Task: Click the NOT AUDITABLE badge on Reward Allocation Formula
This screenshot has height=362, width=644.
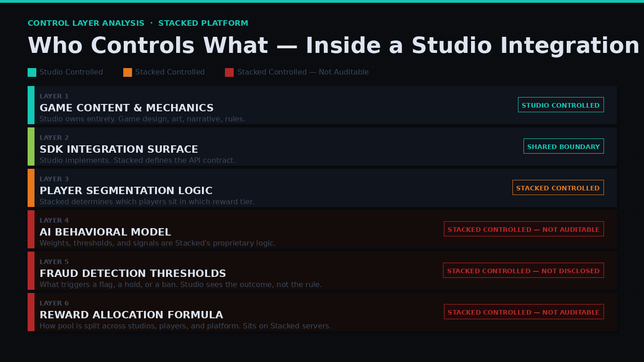Action: coord(523,312)
